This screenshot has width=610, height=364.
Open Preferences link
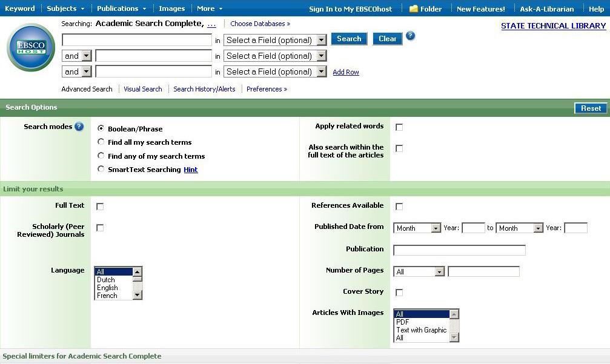[267, 89]
